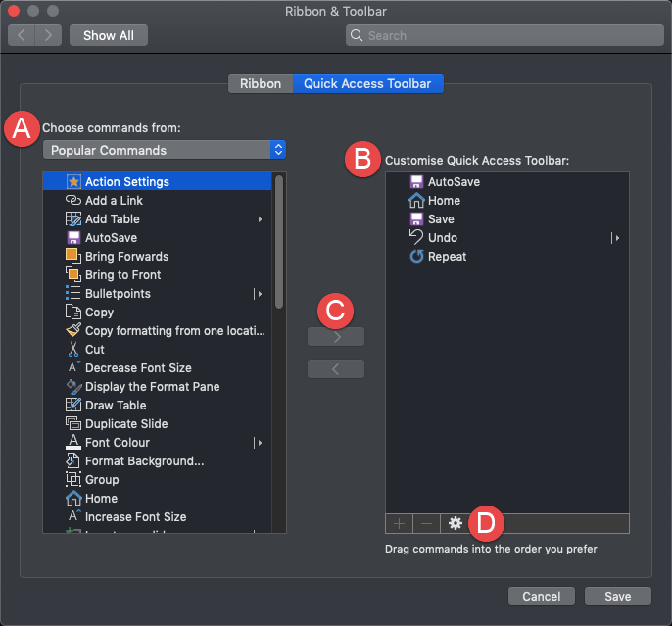
Task: Select the 'Cut' command text
Action: 95,349
